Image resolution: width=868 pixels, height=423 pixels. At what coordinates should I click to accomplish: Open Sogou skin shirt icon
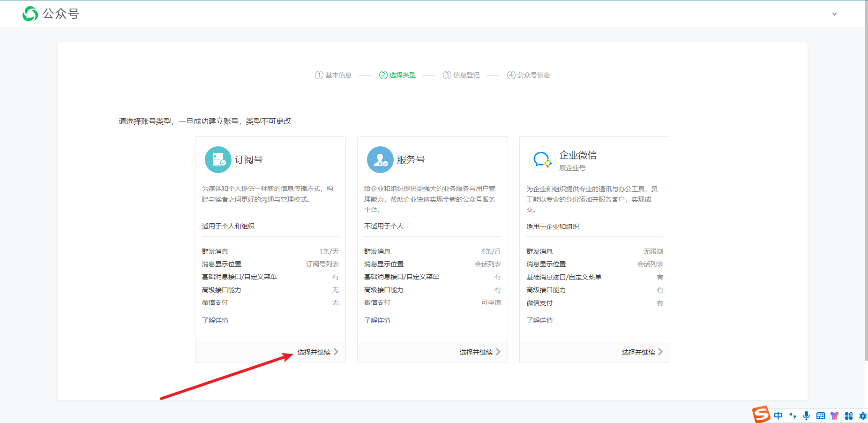834,415
